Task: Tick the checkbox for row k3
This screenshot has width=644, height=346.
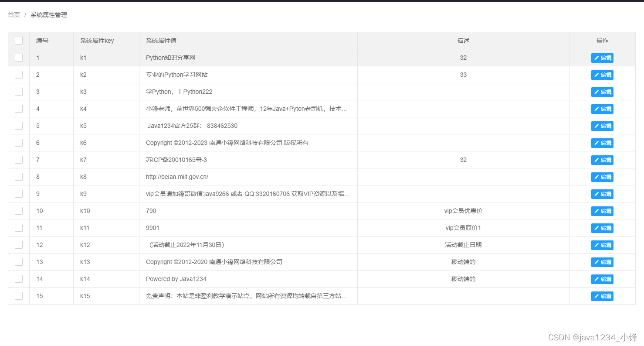Action: tap(19, 92)
